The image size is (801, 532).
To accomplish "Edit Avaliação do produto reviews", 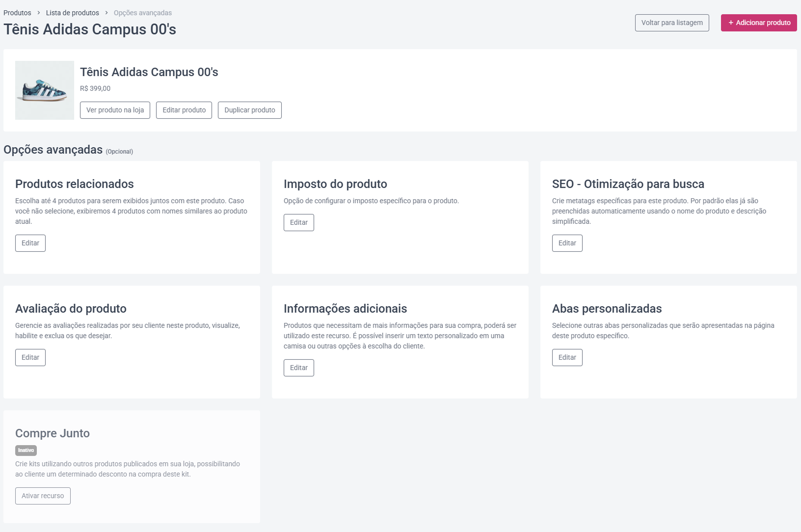I will point(30,357).
